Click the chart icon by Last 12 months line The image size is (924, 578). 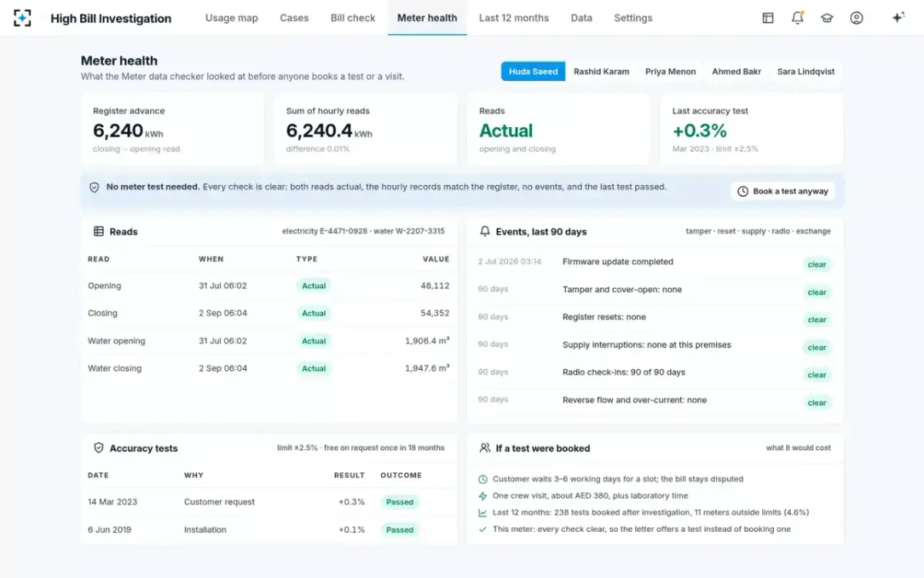pyautogui.click(x=483, y=512)
